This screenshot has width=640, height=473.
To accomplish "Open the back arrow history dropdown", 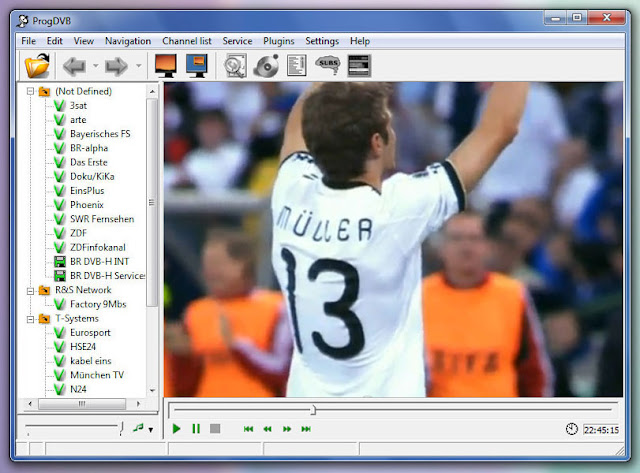I will (x=96, y=66).
